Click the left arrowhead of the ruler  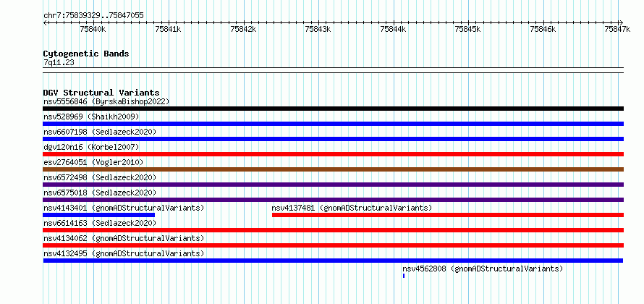tap(45, 22)
